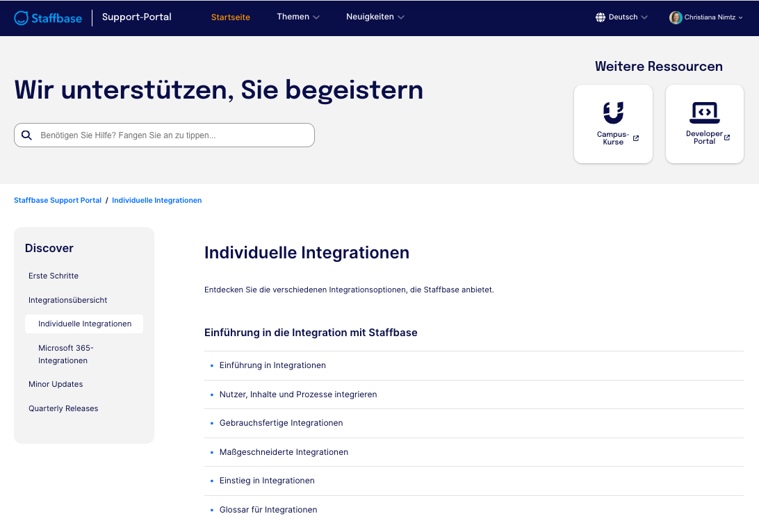Viewport: 759px width, 532px height.
Task: Select Quarterly Releases in sidebar
Action: (x=63, y=408)
